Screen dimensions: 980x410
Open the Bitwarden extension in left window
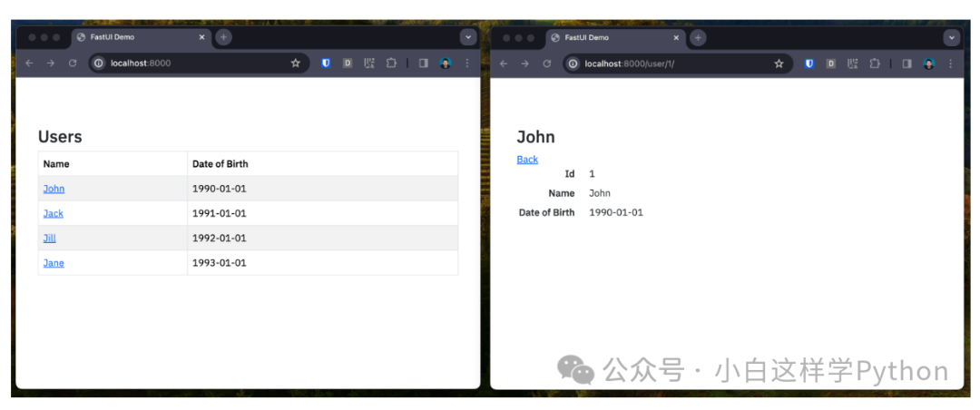[326, 63]
